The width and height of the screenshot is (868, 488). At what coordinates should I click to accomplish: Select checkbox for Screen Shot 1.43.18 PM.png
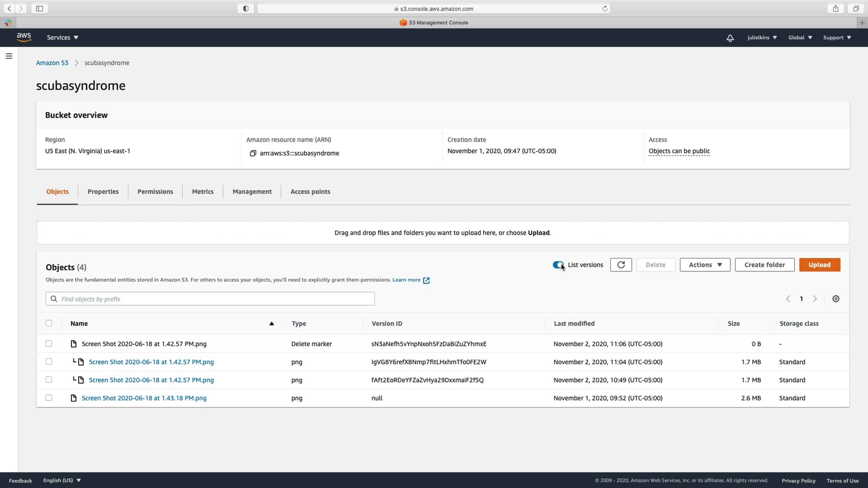click(x=49, y=398)
